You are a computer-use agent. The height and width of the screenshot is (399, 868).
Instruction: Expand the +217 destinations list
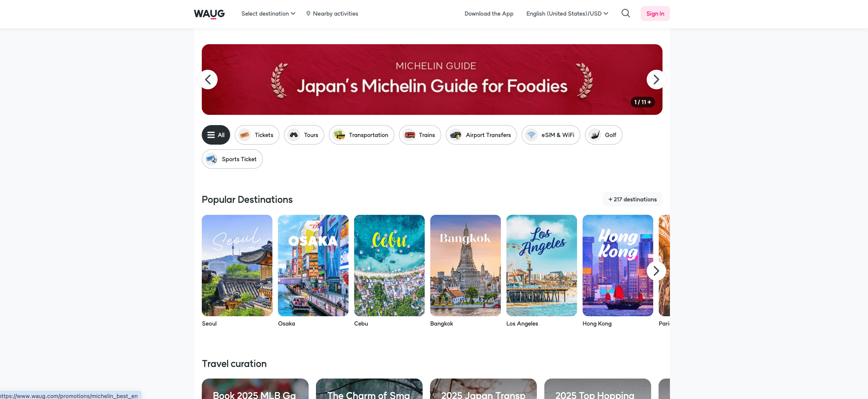pos(632,199)
